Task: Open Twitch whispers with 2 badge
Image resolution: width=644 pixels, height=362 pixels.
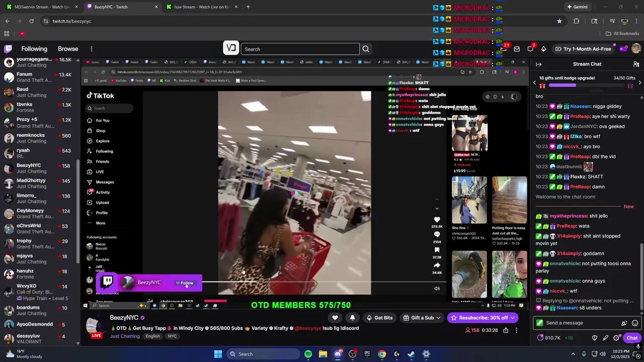Action: click(x=530, y=49)
